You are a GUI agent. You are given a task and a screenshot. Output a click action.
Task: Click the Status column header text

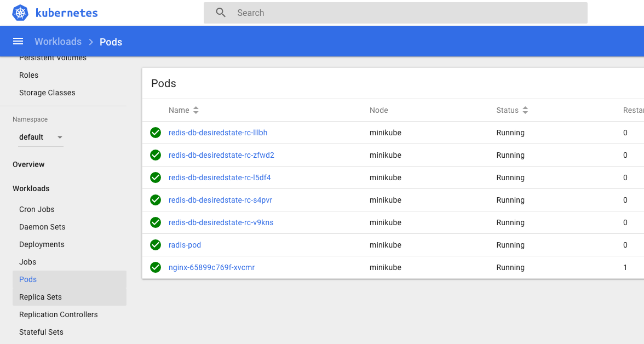coord(507,110)
